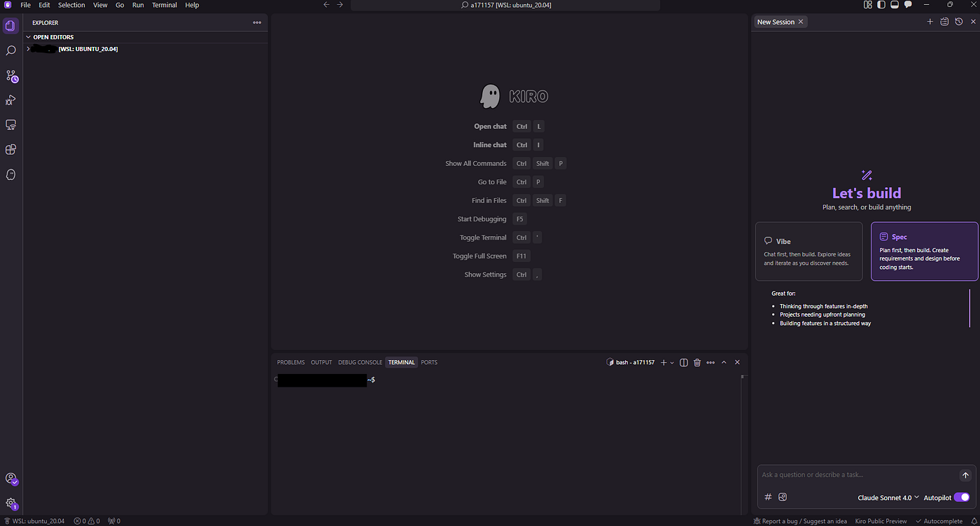The width and height of the screenshot is (980, 526).
Task: Open the Search view in the activity bar
Action: tap(10, 50)
